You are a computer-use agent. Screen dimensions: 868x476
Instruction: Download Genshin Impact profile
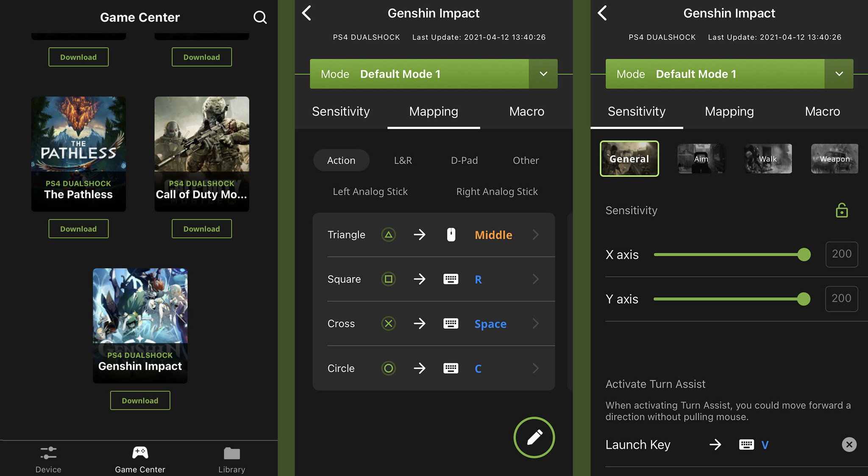click(x=140, y=400)
